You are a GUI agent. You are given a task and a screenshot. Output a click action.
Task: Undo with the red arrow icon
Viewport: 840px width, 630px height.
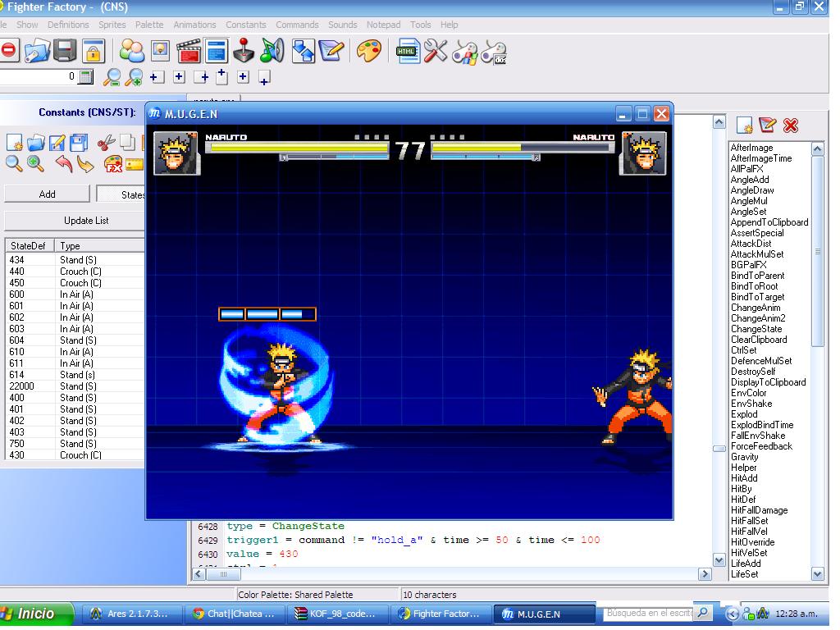click(64, 163)
